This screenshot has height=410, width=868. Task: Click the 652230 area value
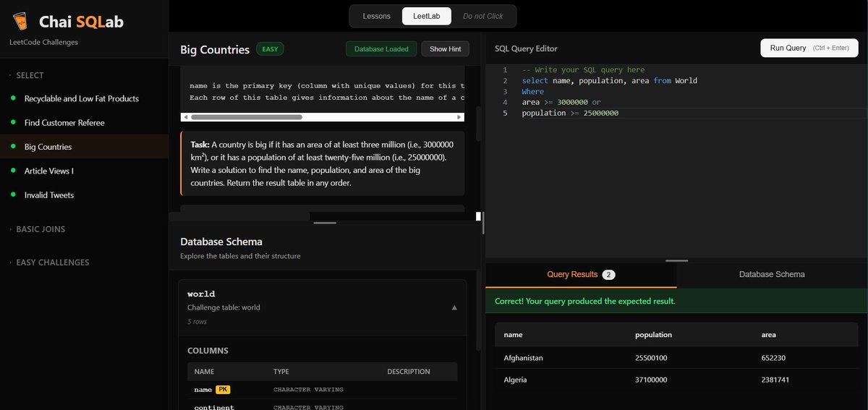tap(773, 358)
